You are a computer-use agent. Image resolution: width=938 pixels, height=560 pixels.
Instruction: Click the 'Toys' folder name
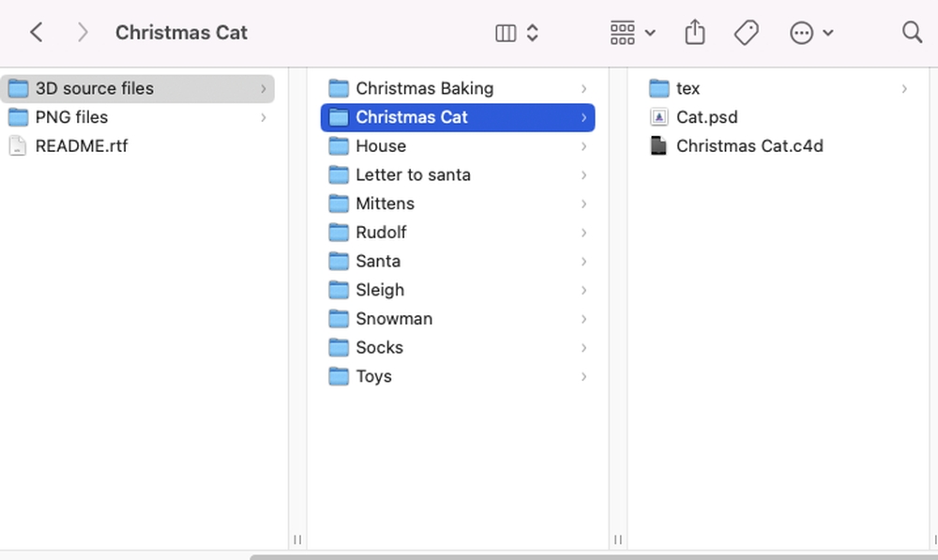(374, 376)
